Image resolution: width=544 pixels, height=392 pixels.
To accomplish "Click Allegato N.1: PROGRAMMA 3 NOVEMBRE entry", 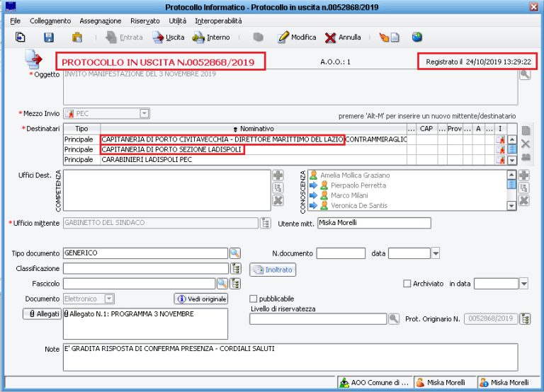I will pos(129,314).
